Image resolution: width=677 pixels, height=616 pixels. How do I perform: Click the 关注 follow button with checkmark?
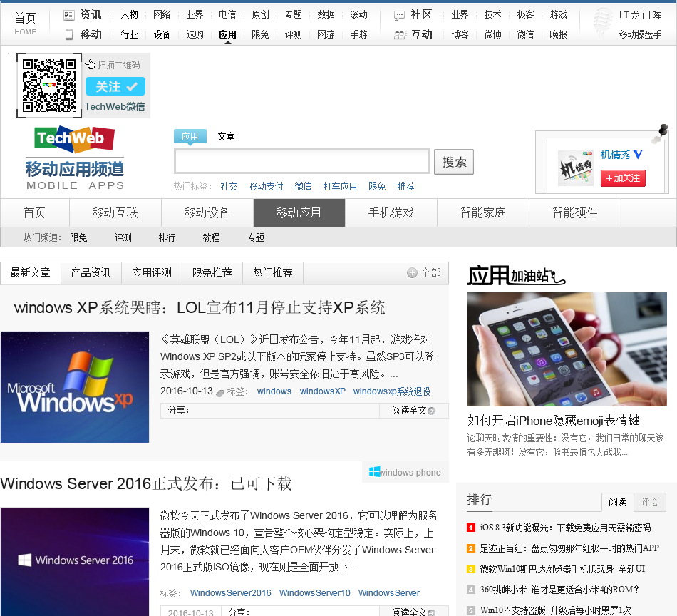click(115, 86)
